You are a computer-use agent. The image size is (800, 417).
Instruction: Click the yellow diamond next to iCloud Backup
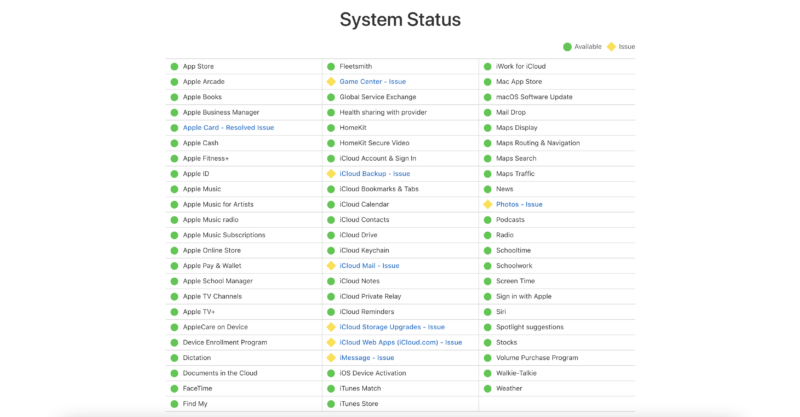[331, 174]
